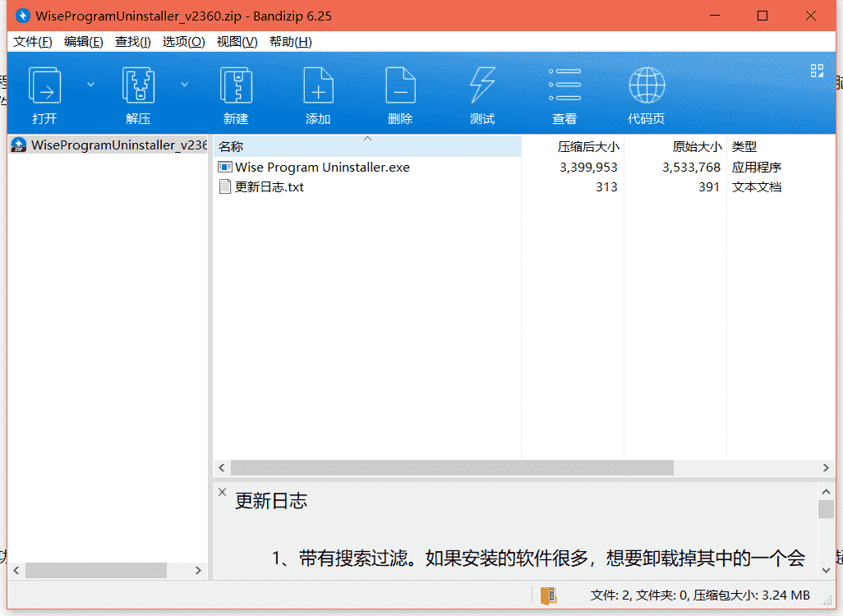Click the tree panel scroll right arrow
Image resolution: width=843 pixels, height=616 pixels.
198,570
